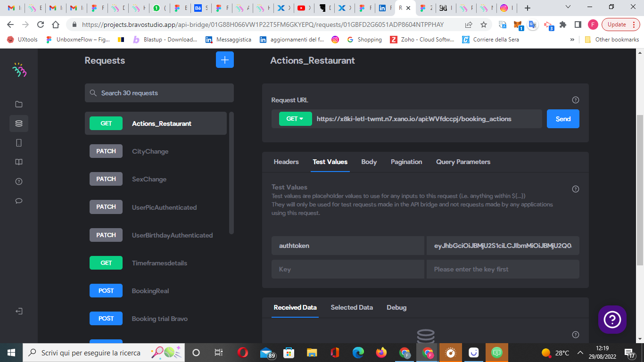Click the logout icon at sidebar bottom
Screen dimensions: 644x362
pyautogui.click(x=19, y=312)
